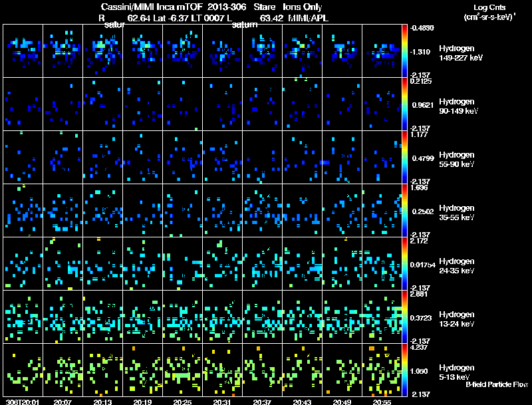Open the 24-35 keV panel above 20:37
This screenshot has width=532, height=405.
[x=262, y=263]
